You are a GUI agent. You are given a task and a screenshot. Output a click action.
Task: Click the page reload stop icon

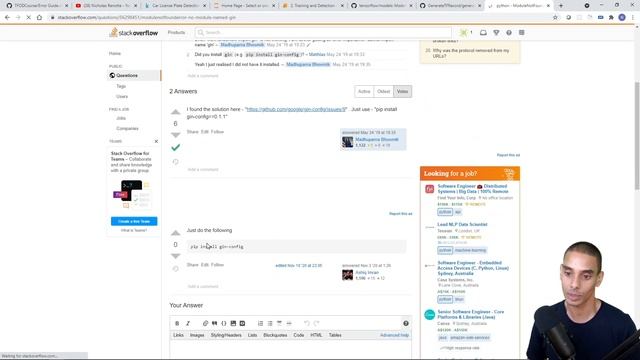tap(29, 18)
